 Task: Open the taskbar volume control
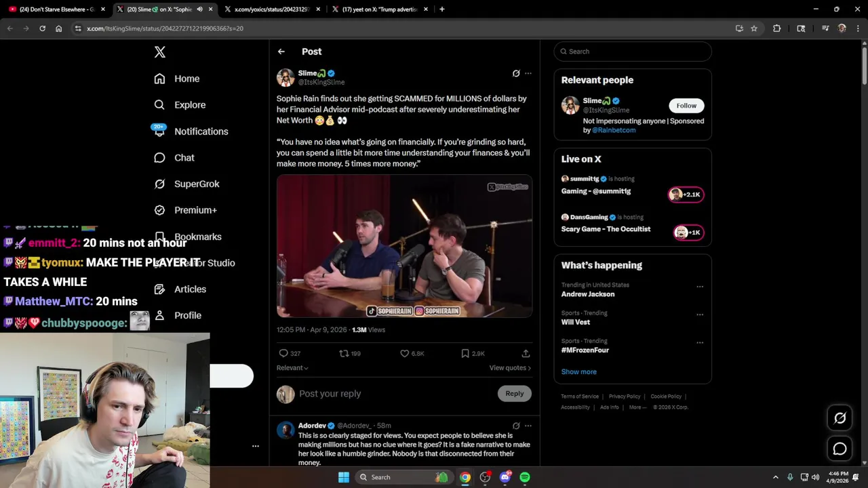pos(815,477)
